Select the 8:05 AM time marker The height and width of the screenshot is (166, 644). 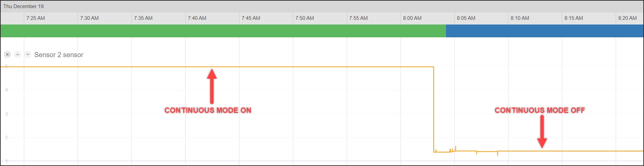coord(466,18)
